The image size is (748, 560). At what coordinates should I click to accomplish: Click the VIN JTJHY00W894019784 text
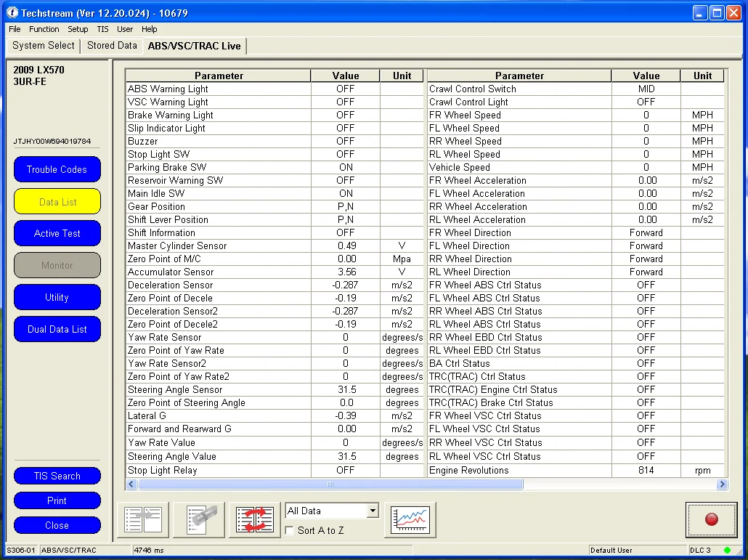(52, 141)
